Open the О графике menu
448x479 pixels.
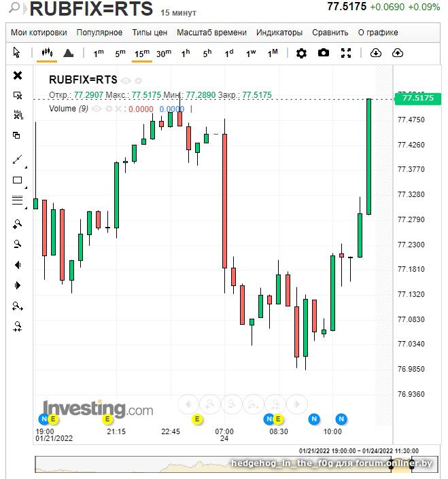[378, 33]
